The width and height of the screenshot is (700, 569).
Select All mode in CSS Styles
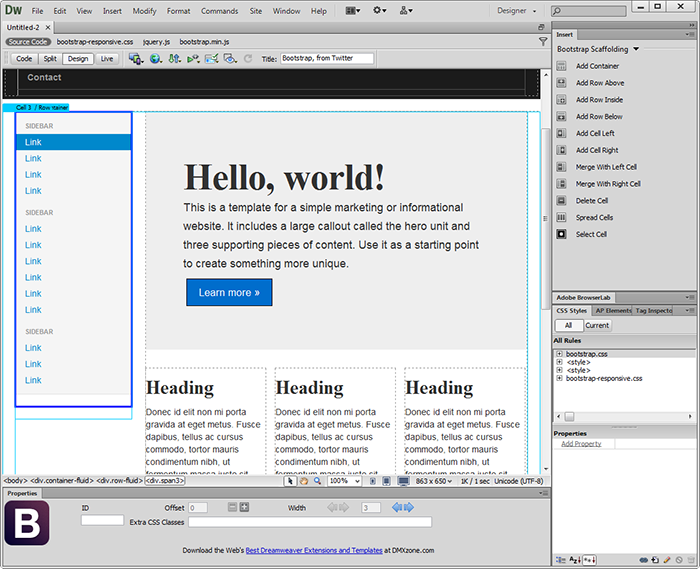568,325
